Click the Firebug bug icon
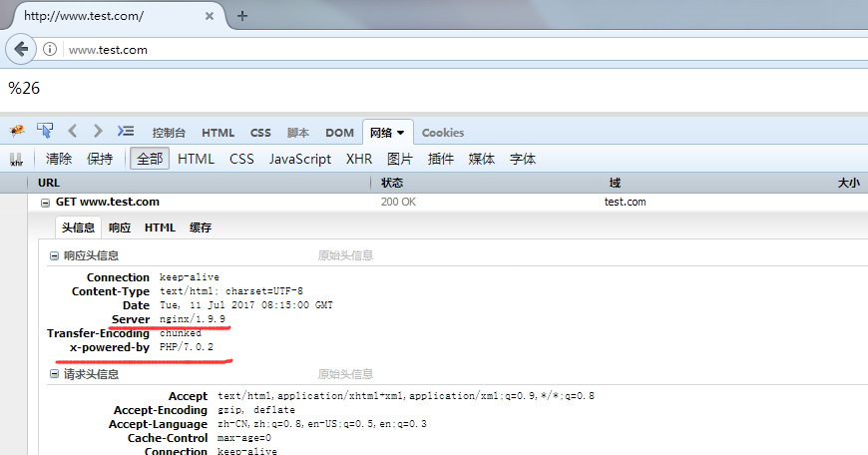 click(x=17, y=131)
